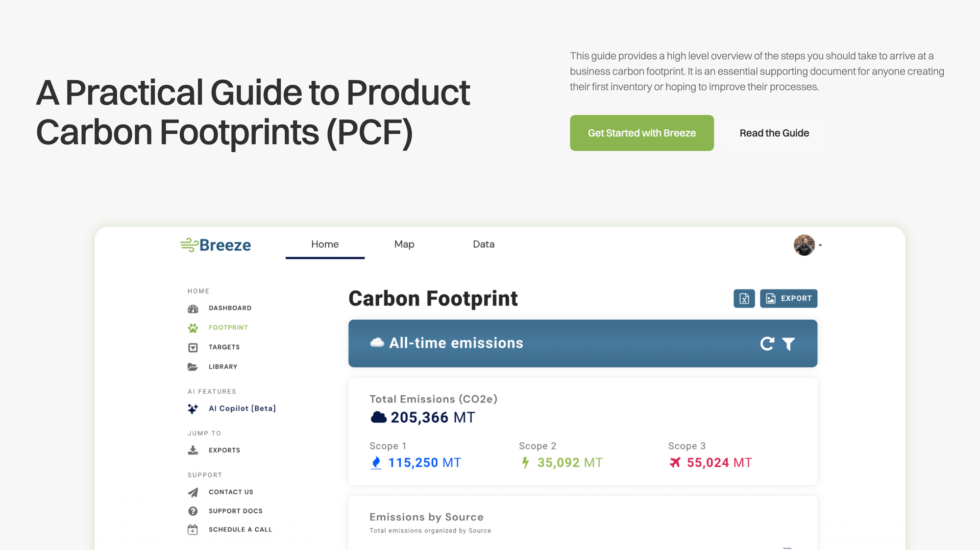
Task: Open the emissions filter funnel icon
Action: (x=788, y=344)
